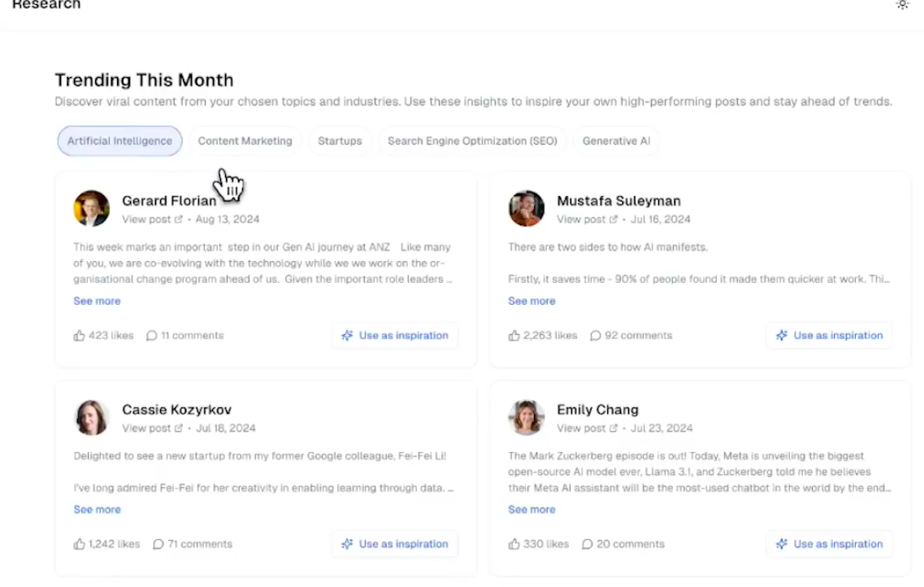Viewport: 924px width, 587px height.
Task: Click the Jul 18, 2024 date text
Action: click(x=226, y=428)
